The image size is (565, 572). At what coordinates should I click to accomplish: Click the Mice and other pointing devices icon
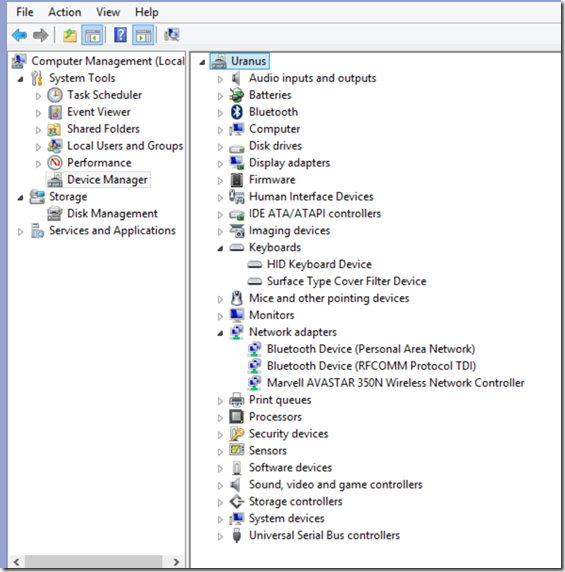237,298
